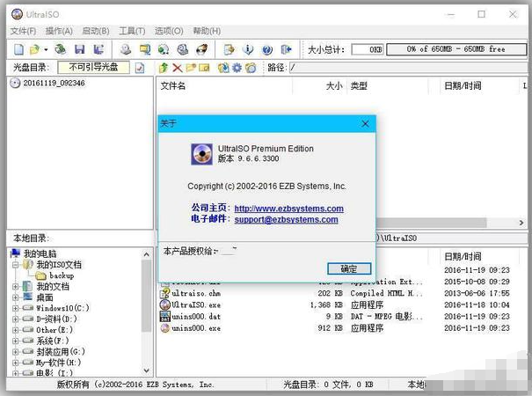The height and width of the screenshot is (396, 532).
Task: Click the Save As toolbar icon
Action: (x=98, y=49)
